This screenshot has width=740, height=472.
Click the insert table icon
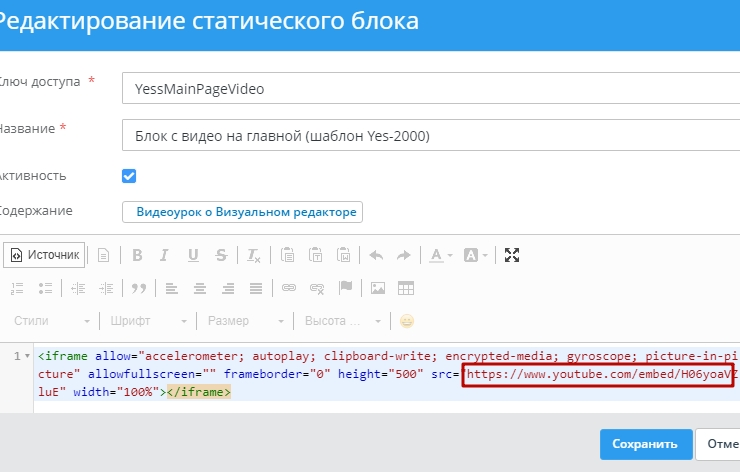click(x=406, y=288)
